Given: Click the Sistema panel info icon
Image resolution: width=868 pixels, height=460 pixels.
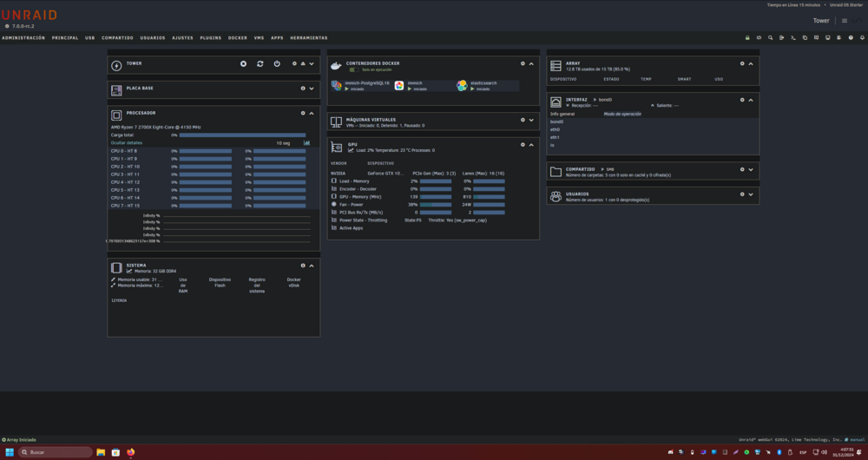Looking at the screenshot, I should (303, 266).
